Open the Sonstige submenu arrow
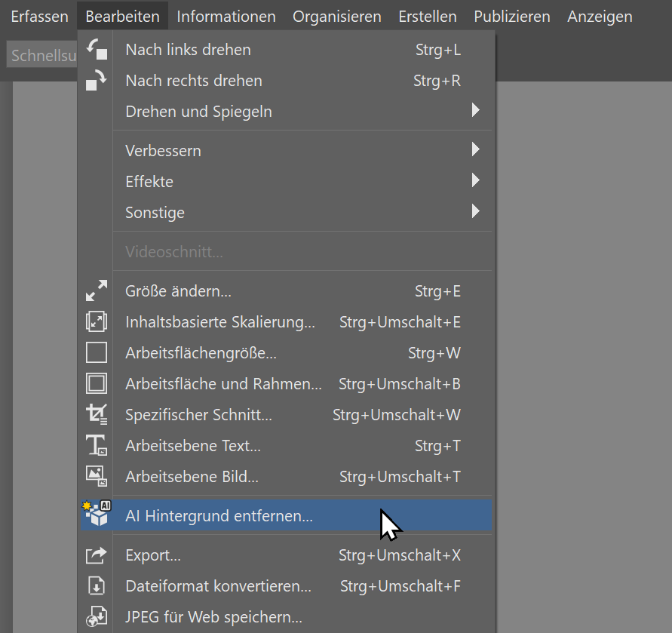 [476, 212]
